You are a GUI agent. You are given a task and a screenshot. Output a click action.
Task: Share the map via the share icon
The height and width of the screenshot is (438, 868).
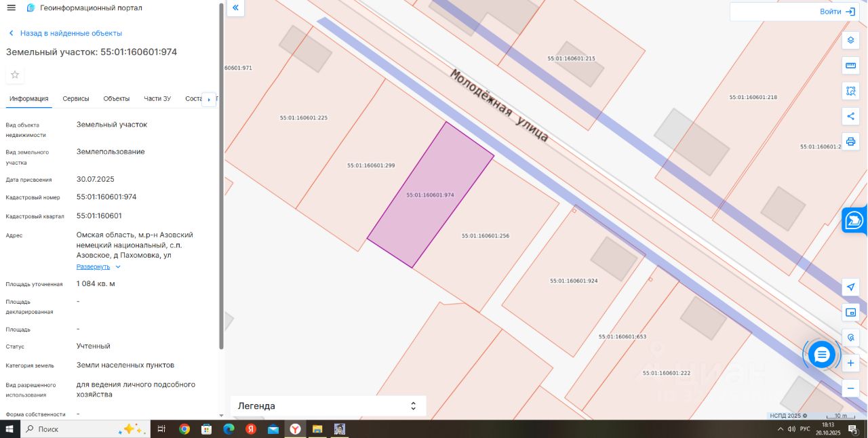851,116
